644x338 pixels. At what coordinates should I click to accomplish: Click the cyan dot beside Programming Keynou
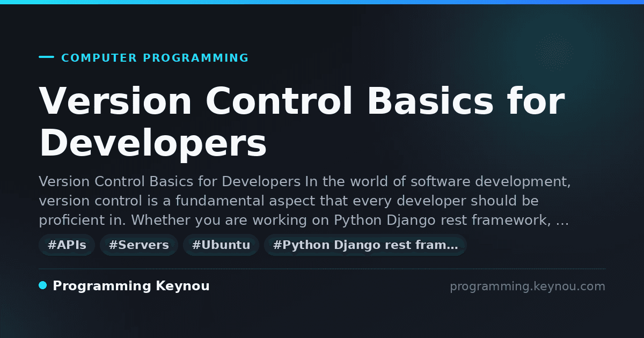pos(43,285)
